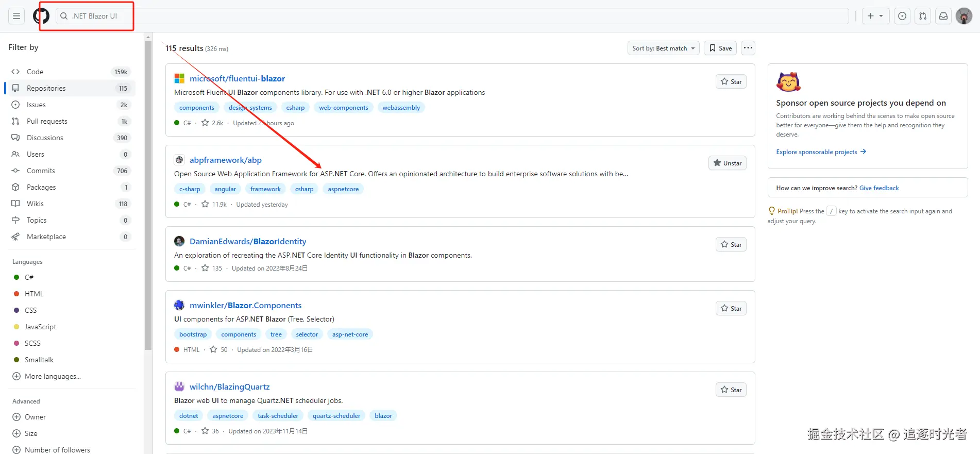Filter results by Commits
The width and height of the screenshot is (980, 454).
click(x=72, y=171)
